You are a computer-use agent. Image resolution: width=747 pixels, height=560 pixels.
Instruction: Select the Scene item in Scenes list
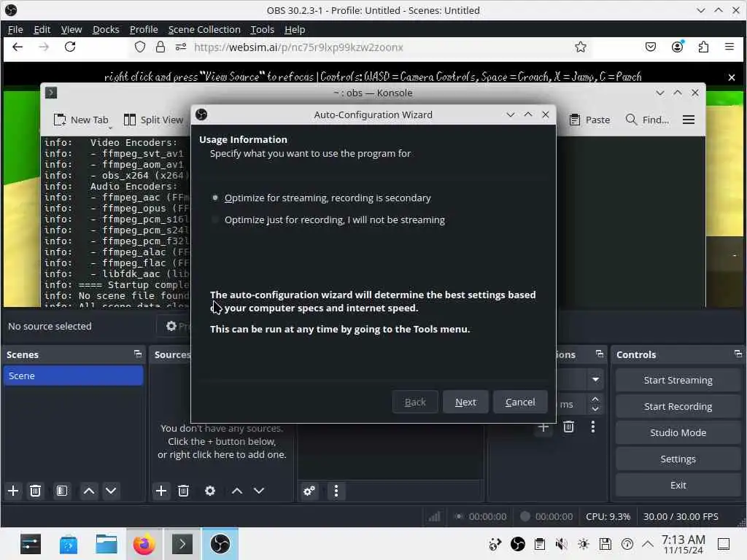tap(74, 376)
